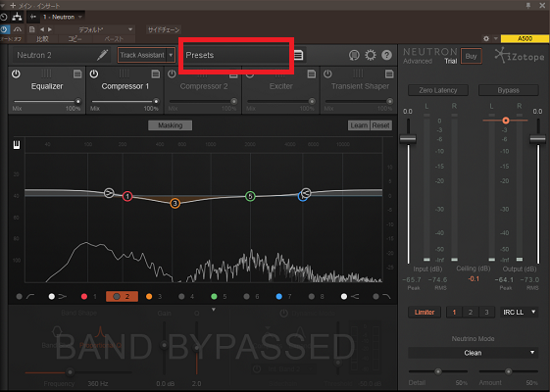Click the Reset button
Viewport: 550px width, 392px height.
click(x=381, y=125)
